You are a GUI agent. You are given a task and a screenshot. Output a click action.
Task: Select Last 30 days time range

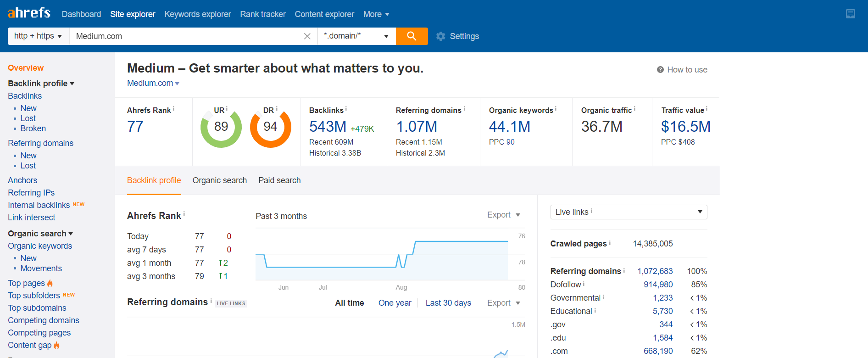tap(448, 303)
